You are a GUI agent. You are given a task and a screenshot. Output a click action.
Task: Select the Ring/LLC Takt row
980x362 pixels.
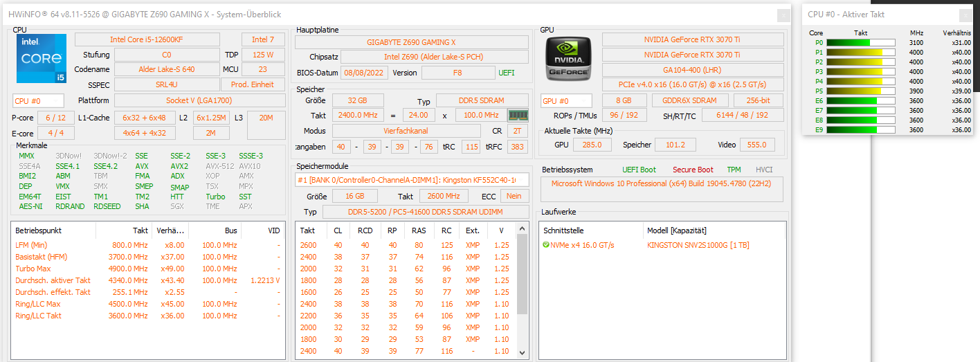(x=148, y=316)
